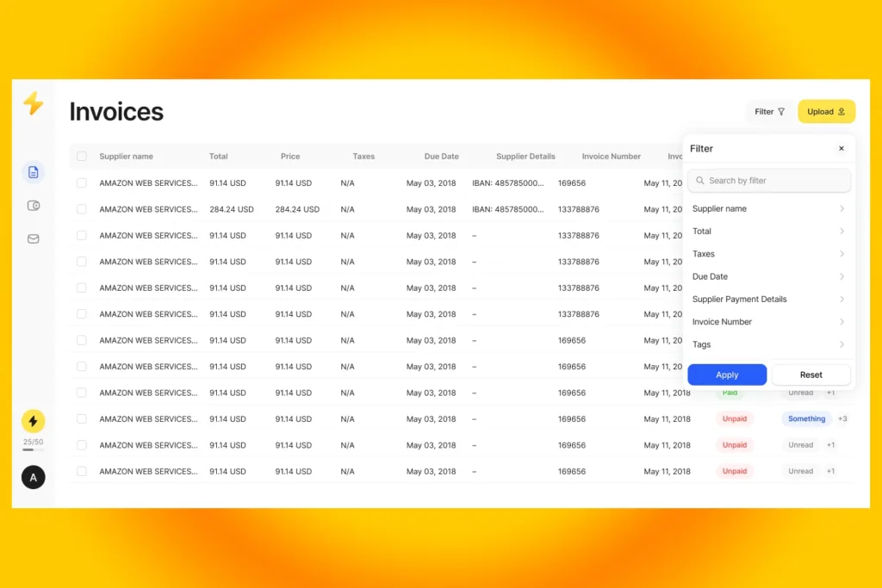Open the invoices document icon in sidebar
The image size is (882, 588).
point(34,172)
